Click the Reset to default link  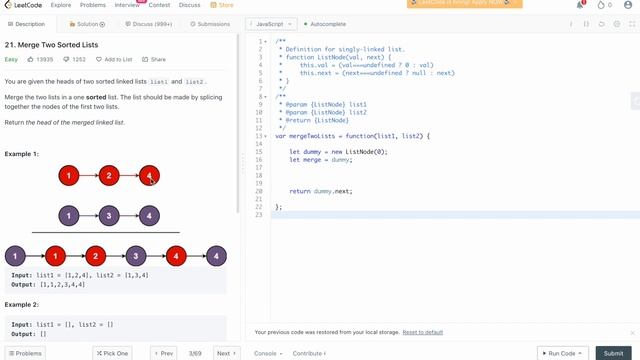pos(422,332)
